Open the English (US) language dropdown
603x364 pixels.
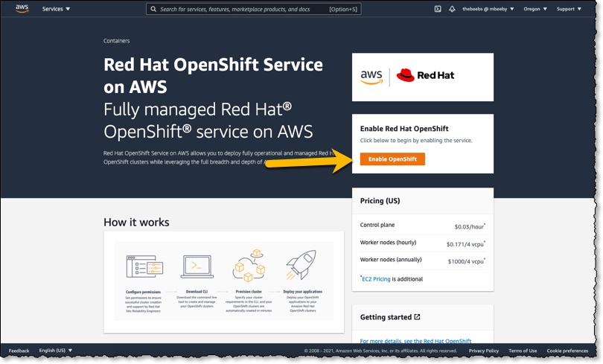tap(55, 351)
